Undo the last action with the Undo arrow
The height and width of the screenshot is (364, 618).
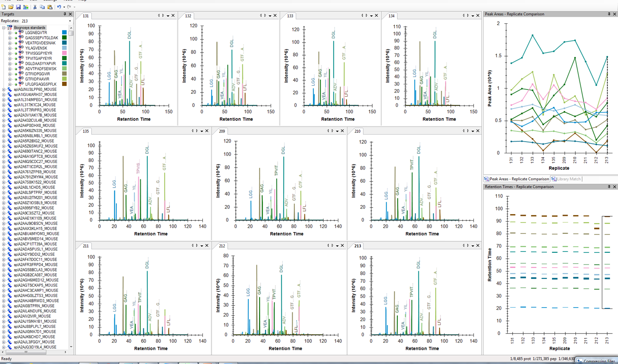59,7
